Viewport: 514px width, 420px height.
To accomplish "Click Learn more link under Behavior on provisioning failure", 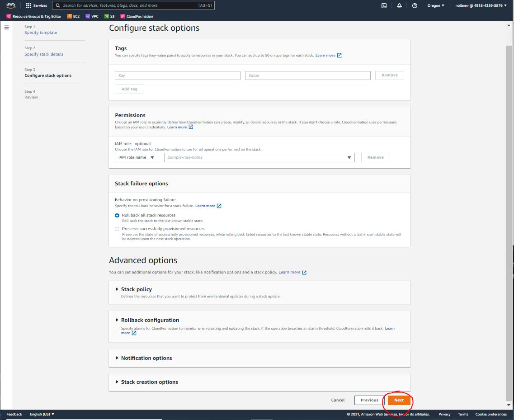I will coord(205,206).
